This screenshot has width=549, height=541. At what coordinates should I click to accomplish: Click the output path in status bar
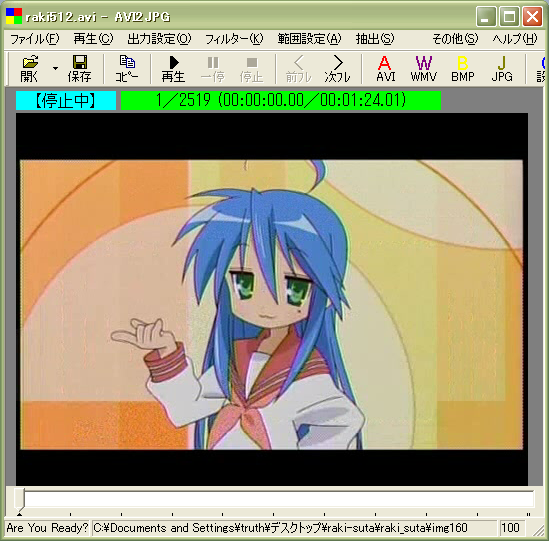click(294, 528)
